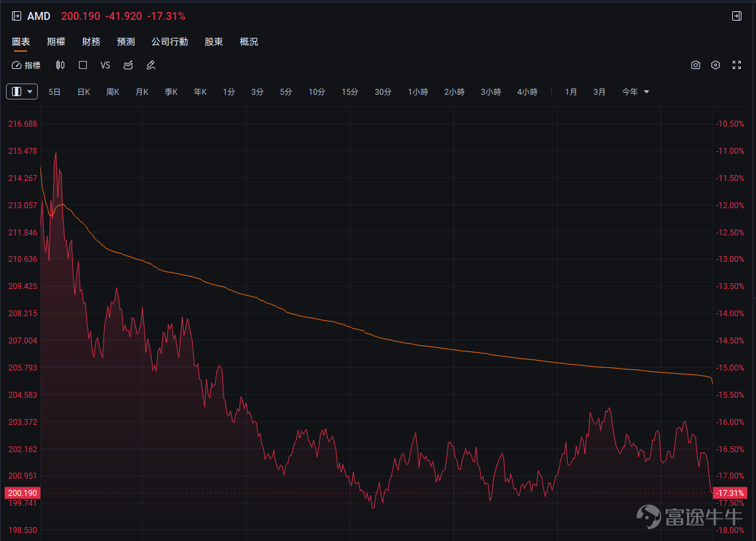Open the 公司行動 tab
756x541 pixels.
[x=170, y=42]
